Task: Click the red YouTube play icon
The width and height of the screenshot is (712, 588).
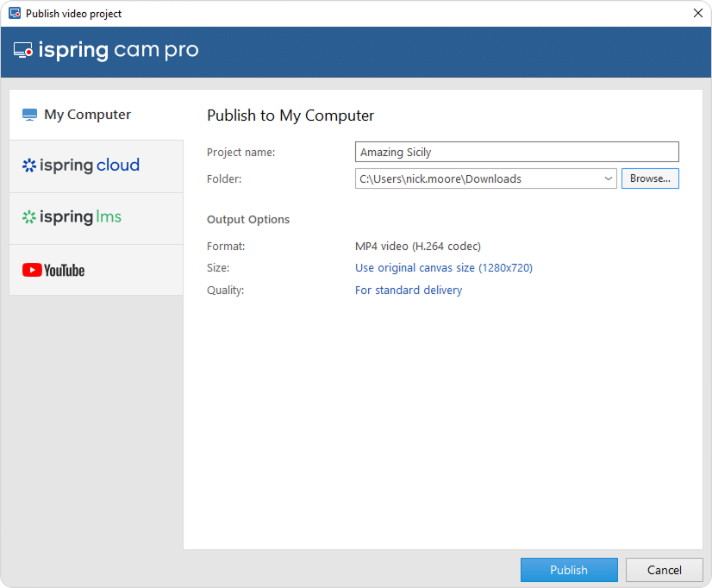Action: coord(32,270)
